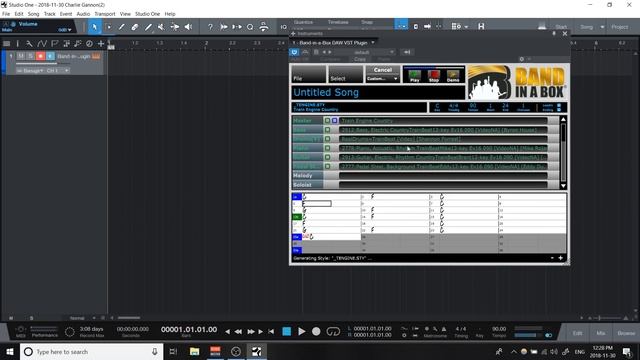Open the track instrument output dropdown
640x360 pixels.
[30, 71]
